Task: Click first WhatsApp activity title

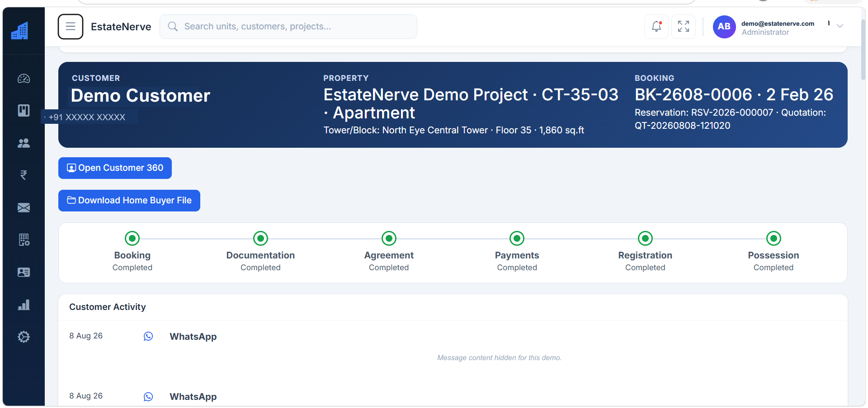Action: (x=193, y=337)
